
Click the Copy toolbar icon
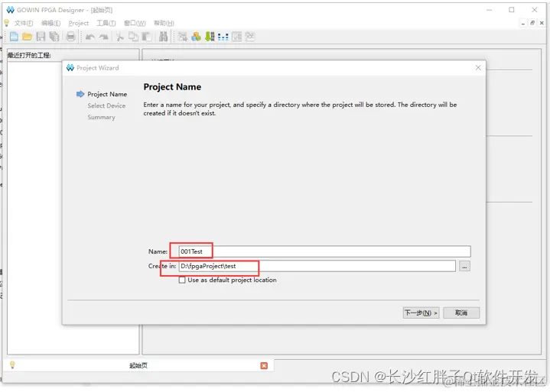point(133,37)
